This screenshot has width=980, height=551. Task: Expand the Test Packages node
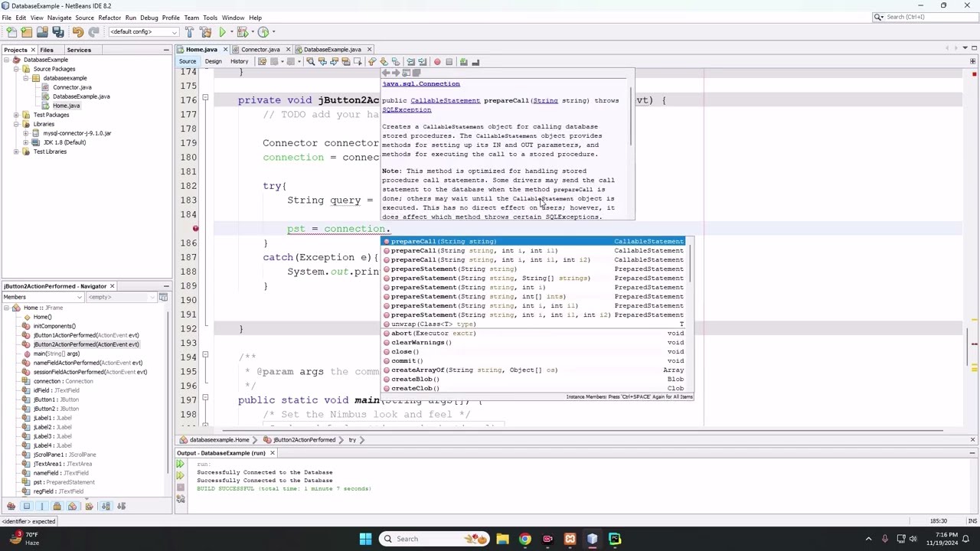click(x=15, y=115)
